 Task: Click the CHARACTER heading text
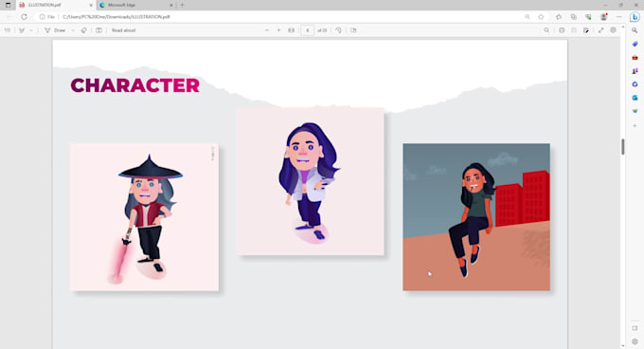(x=135, y=85)
